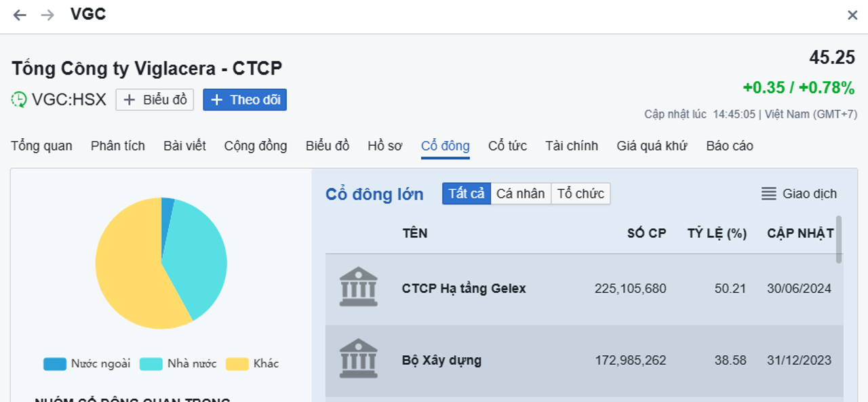Click the back arrow icon
This screenshot has height=402, width=868.
click(x=20, y=15)
